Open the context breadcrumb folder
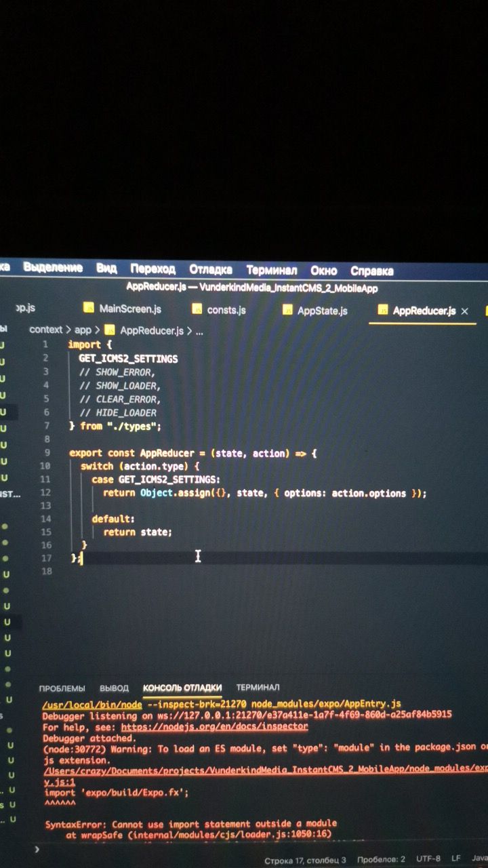This screenshot has width=488, height=868. pos(45,330)
